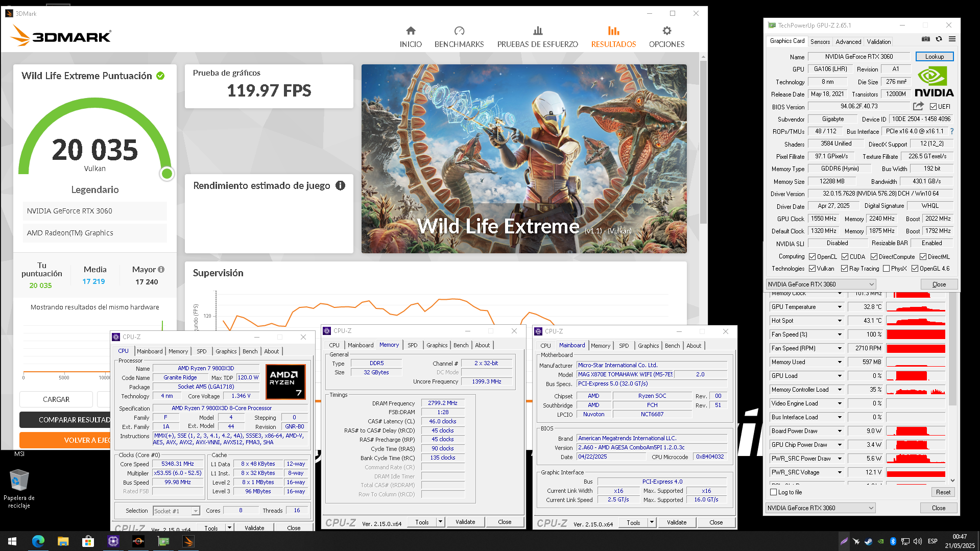Open GPU selector dropdown in GPU-Z Graphics Card

pos(821,284)
